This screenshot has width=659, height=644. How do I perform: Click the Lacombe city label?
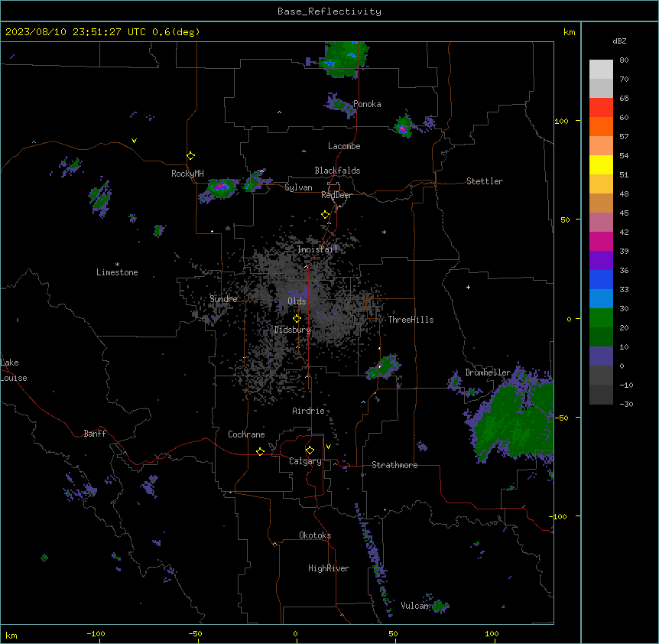click(x=344, y=146)
